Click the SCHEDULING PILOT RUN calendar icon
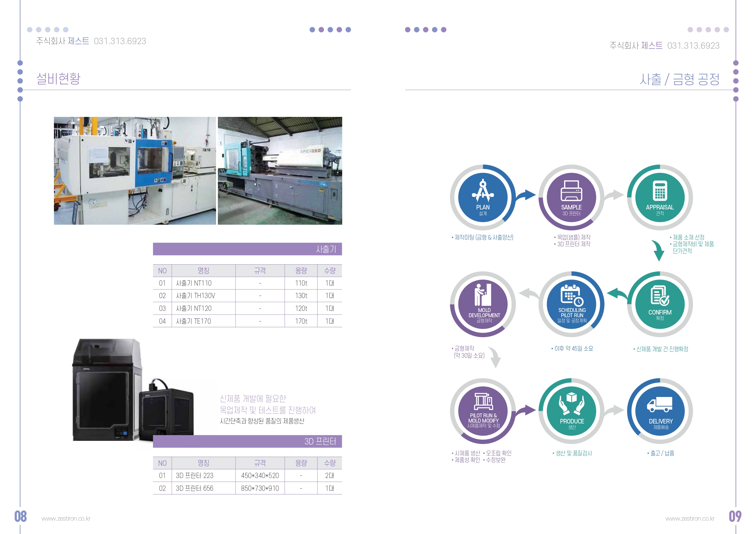Screen dimensions: 756x534 tap(571, 295)
